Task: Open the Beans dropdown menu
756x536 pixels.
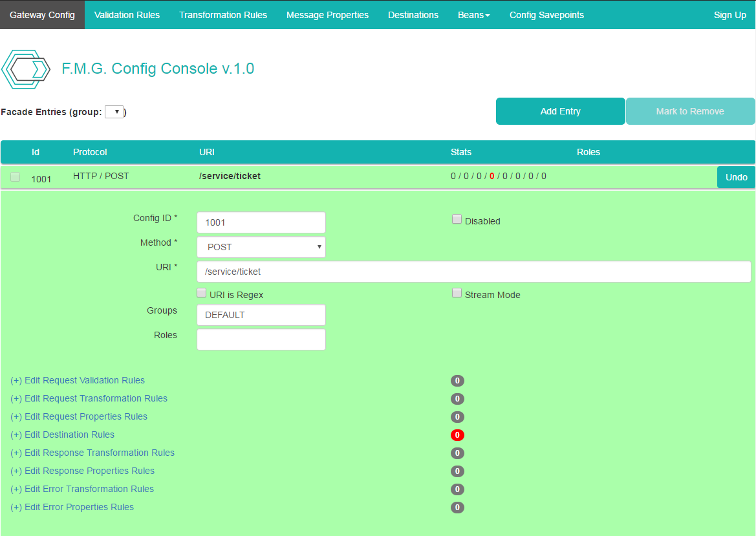Action: pos(473,15)
